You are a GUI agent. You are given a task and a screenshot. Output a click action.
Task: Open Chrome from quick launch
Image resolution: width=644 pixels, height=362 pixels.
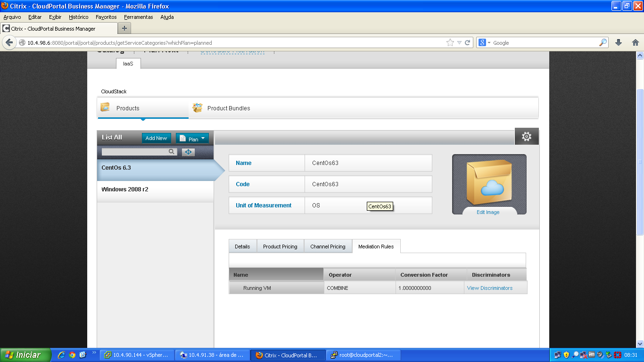72,355
